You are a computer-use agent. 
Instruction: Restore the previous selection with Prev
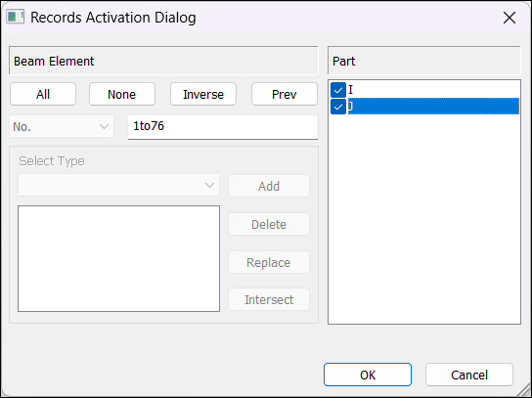[x=285, y=94]
